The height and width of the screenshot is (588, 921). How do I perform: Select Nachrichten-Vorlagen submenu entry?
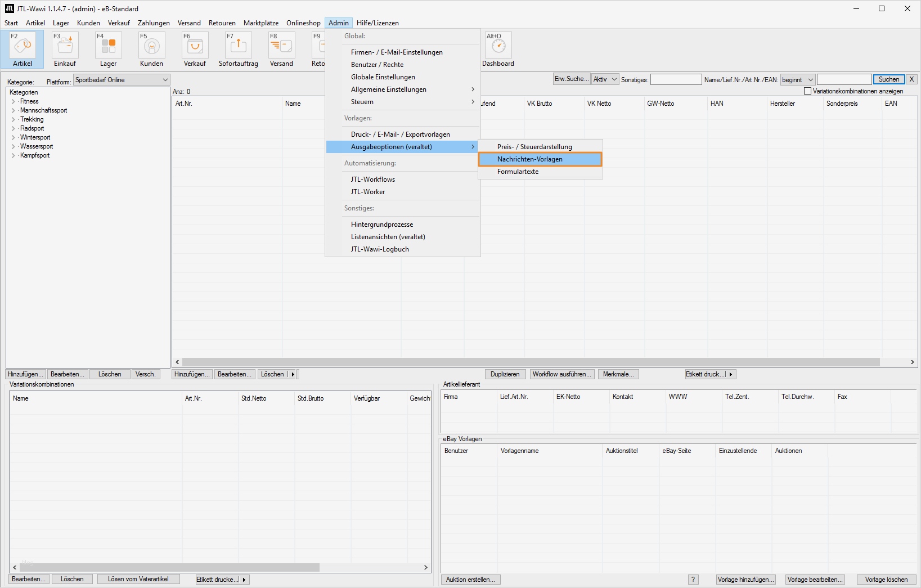[x=540, y=159]
